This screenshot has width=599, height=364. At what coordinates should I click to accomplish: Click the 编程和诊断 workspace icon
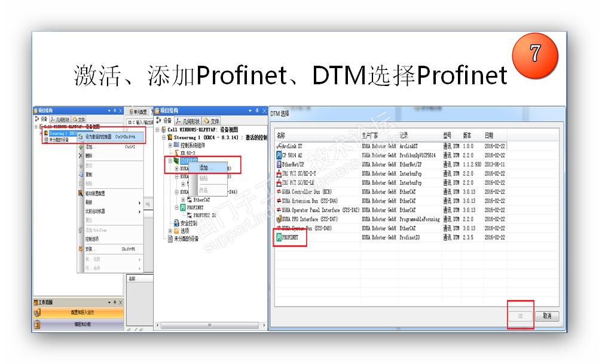37,325
